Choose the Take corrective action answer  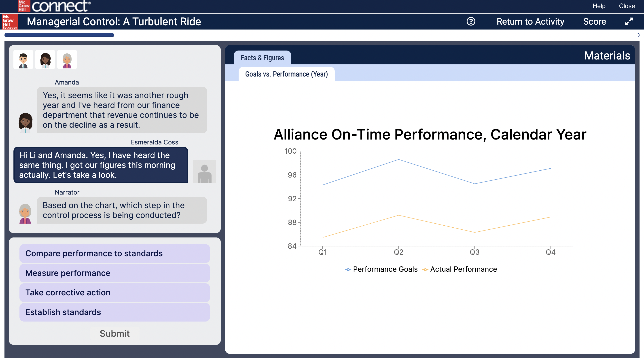click(x=114, y=292)
